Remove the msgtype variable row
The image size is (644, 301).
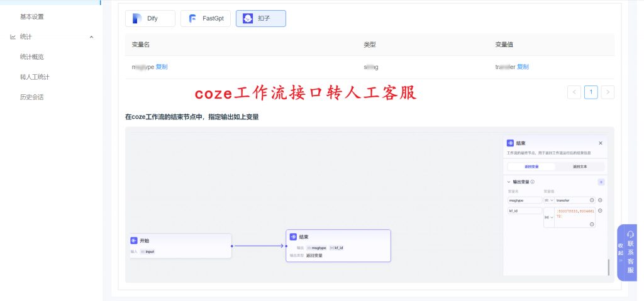(600, 200)
